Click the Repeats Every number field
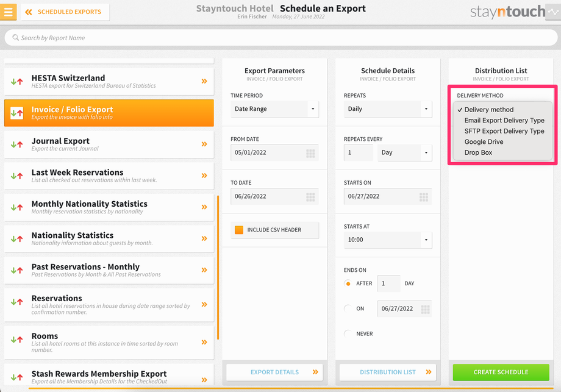 pos(358,153)
